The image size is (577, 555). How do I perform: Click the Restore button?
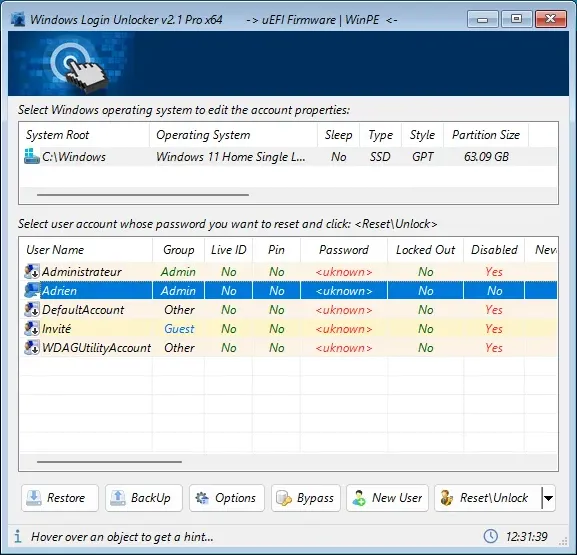pos(60,498)
